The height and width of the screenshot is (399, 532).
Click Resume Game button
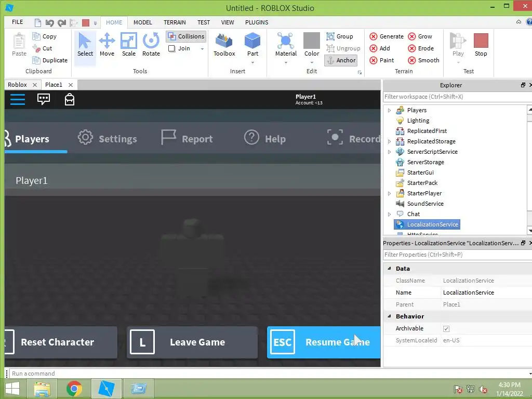324,342
